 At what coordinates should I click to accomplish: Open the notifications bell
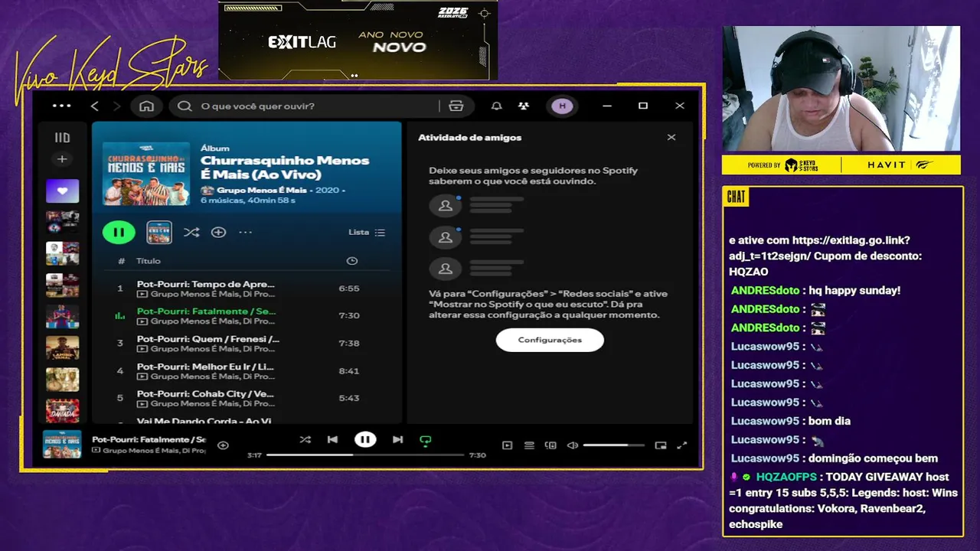[496, 106]
